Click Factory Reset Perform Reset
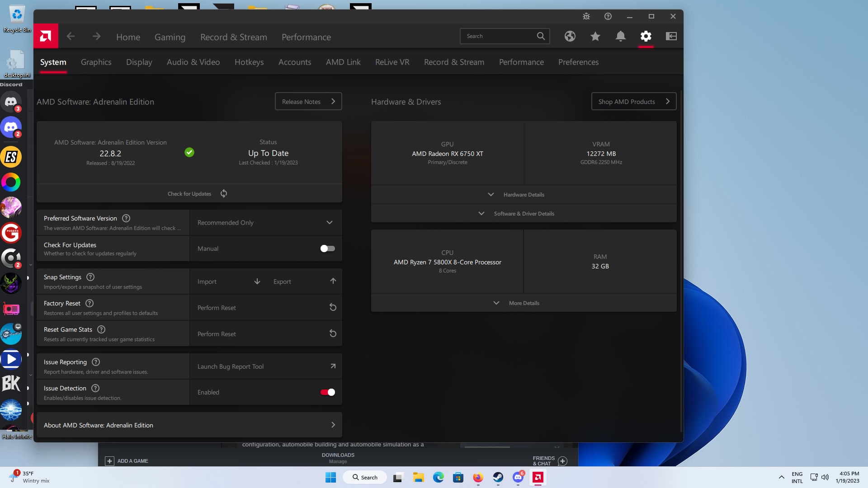This screenshot has width=868, height=488. click(x=266, y=307)
